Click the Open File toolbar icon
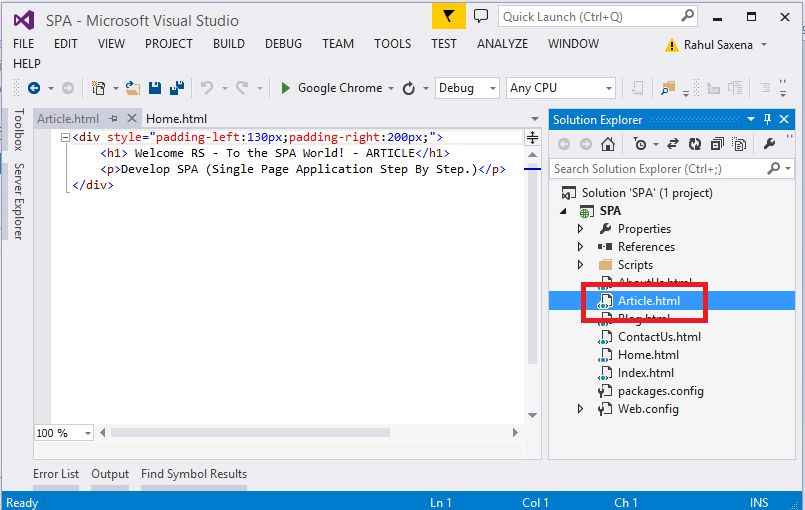Viewport: 805px width, 510px height. [x=134, y=88]
